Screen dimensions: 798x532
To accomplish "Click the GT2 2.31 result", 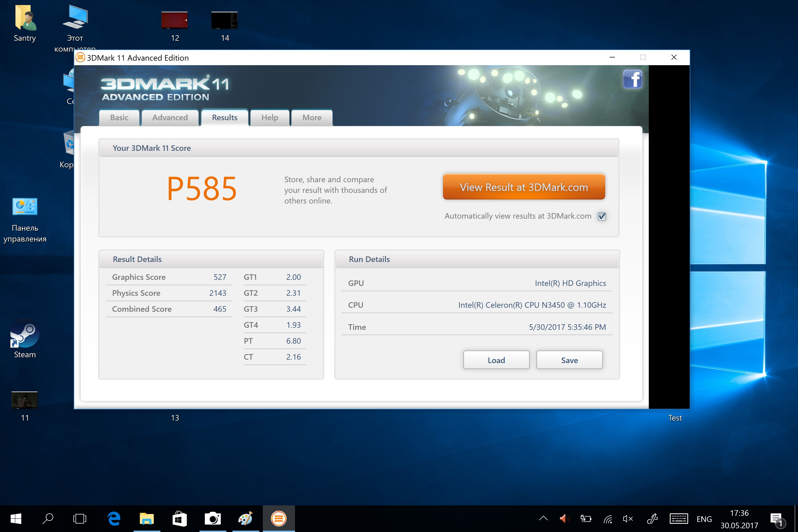I will coord(275,293).
